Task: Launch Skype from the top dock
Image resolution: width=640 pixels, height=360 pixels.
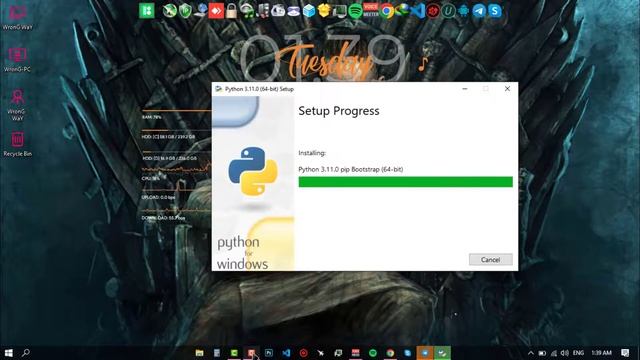Action: coord(495,11)
